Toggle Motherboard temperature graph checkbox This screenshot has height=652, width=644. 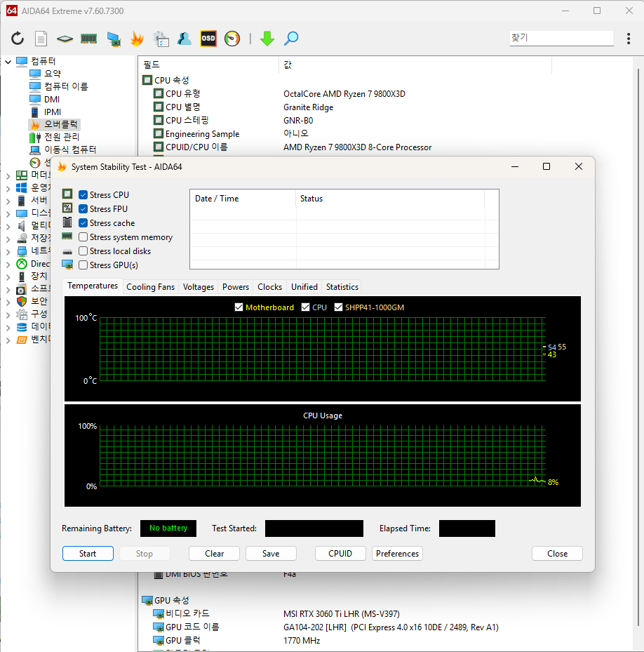pos(239,307)
